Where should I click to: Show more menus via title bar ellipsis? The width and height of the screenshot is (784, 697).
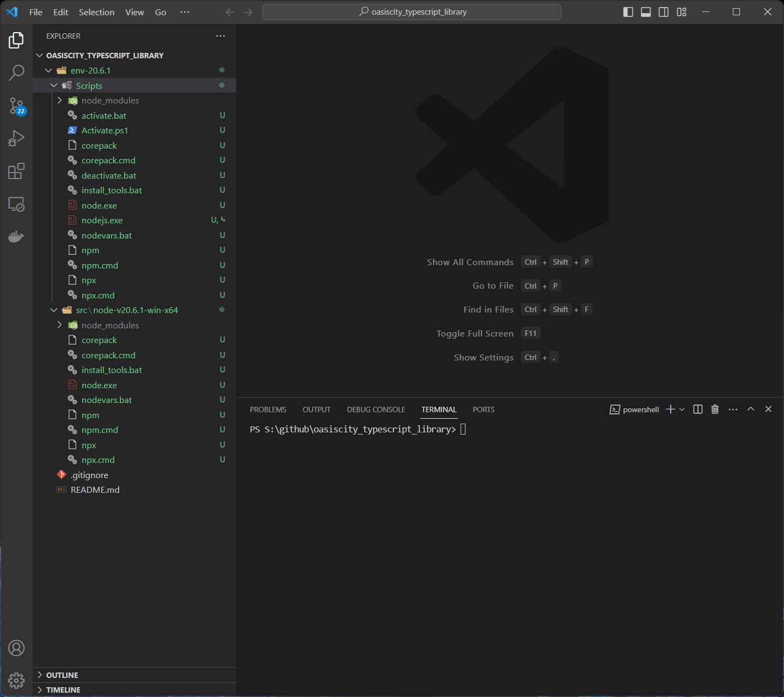185,12
